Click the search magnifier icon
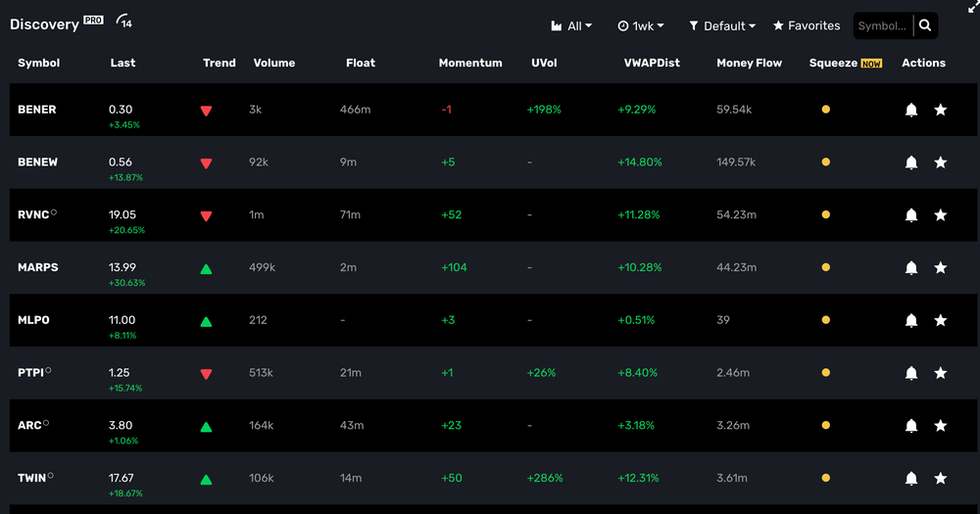 925,25
